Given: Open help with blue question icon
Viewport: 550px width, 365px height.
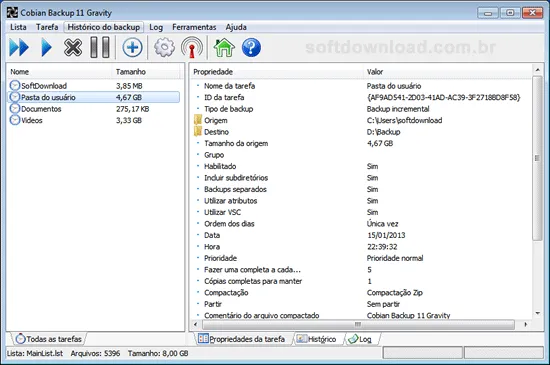Looking at the screenshot, I should click(x=251, y=47).
